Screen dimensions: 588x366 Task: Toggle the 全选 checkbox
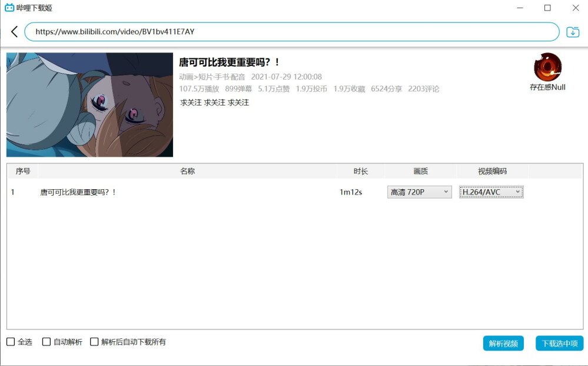[11, 342]
